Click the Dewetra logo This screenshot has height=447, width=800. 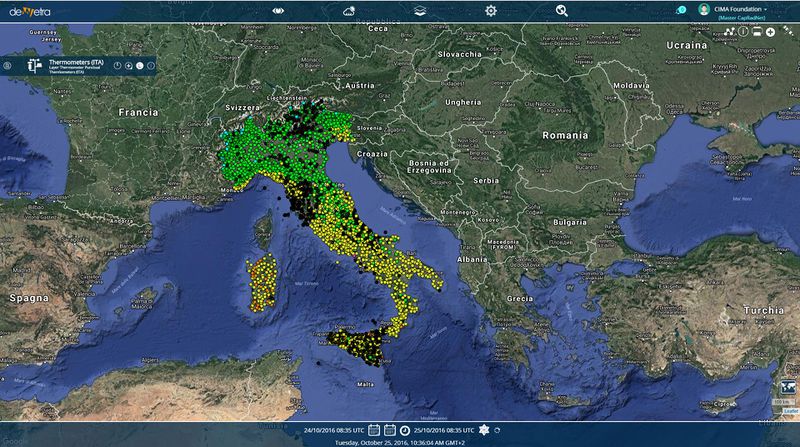pos(30,11)
